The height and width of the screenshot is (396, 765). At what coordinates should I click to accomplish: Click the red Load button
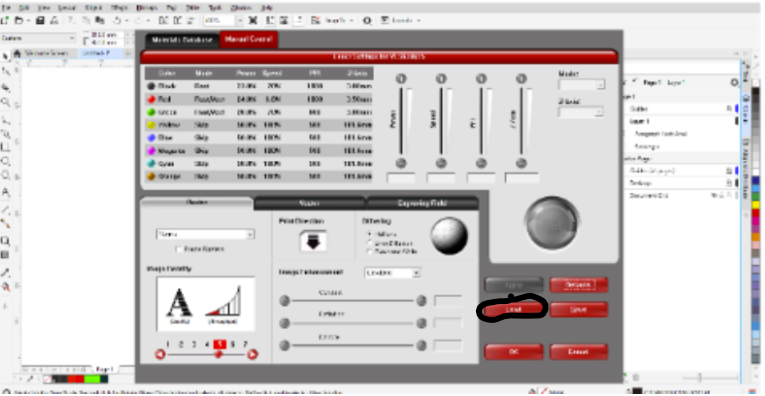pyautogui.click(x=513, y=309)
